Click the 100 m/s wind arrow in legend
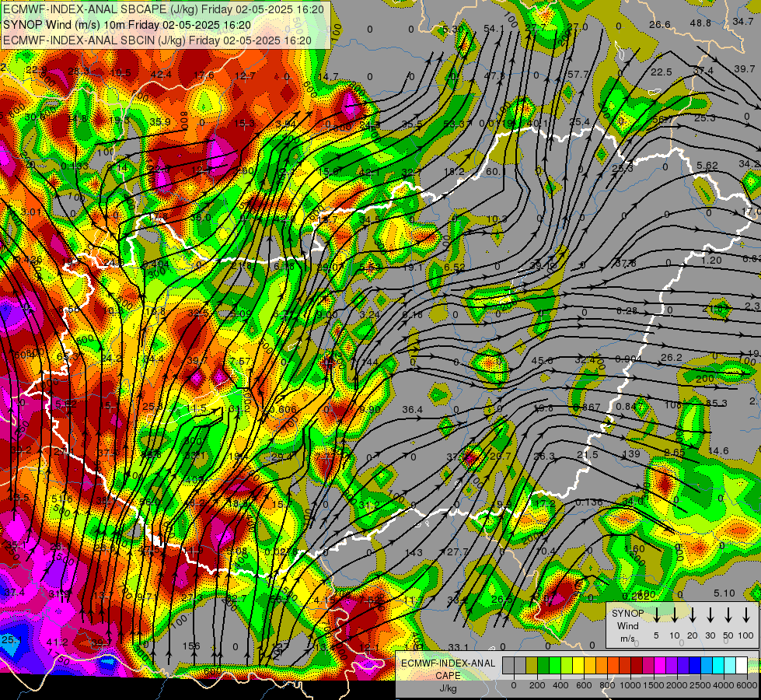This screenshot has height=700, width=761. [x=746, y=615]
